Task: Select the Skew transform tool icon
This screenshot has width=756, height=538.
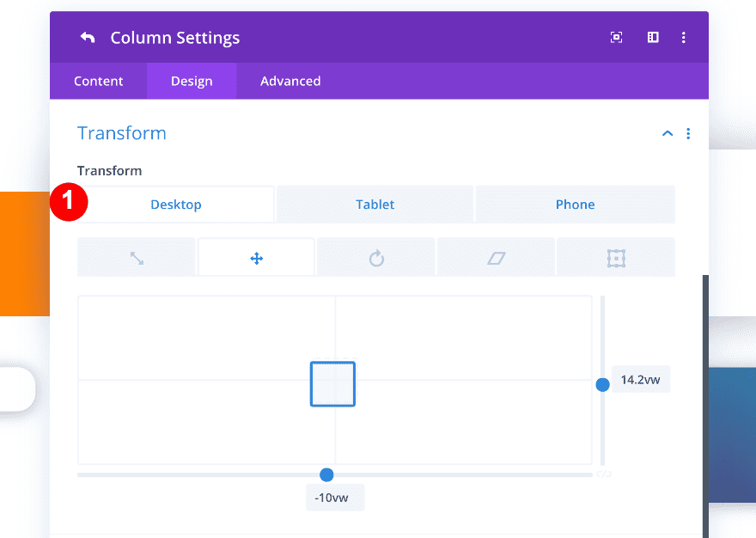Action: pyautogui.click(x=496, y=257)
